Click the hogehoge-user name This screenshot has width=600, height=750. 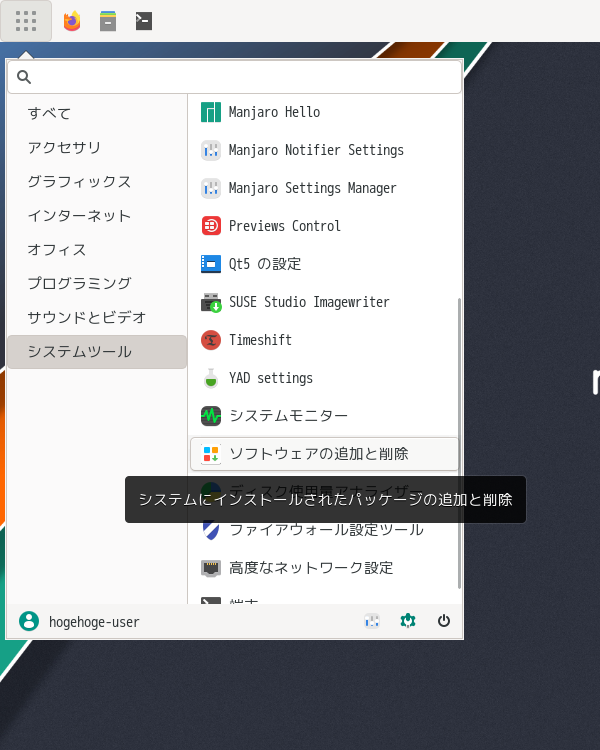coord(94,622)
